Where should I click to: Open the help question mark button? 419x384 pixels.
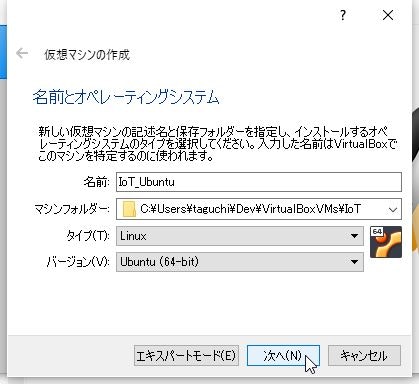pos(343,15)
